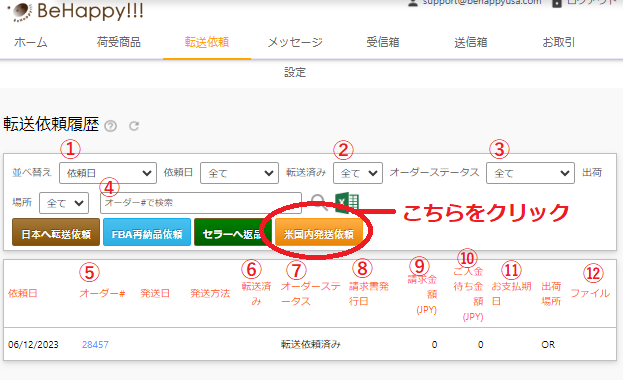
Task: Open the 出荷場所 dropdown
Action: 64,203
